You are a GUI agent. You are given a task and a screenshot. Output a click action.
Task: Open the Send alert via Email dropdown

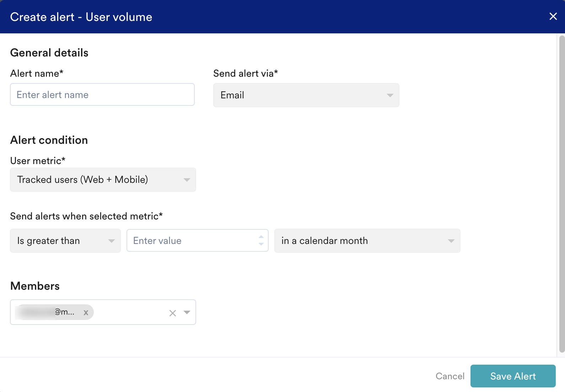(306, 95)
